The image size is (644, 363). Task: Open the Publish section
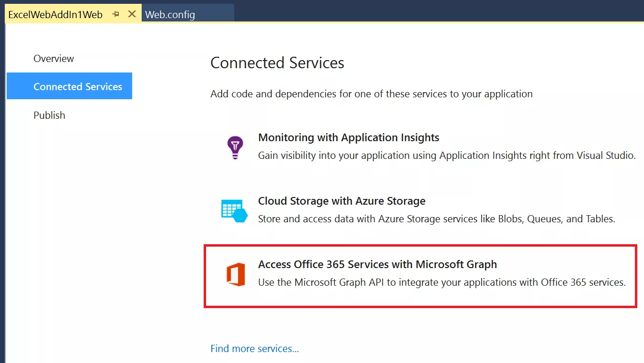49,115
